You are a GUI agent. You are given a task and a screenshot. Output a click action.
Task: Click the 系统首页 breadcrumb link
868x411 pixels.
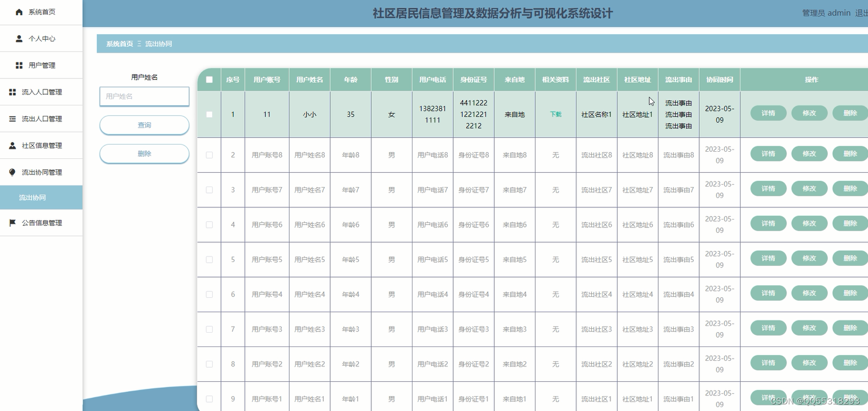120,44
